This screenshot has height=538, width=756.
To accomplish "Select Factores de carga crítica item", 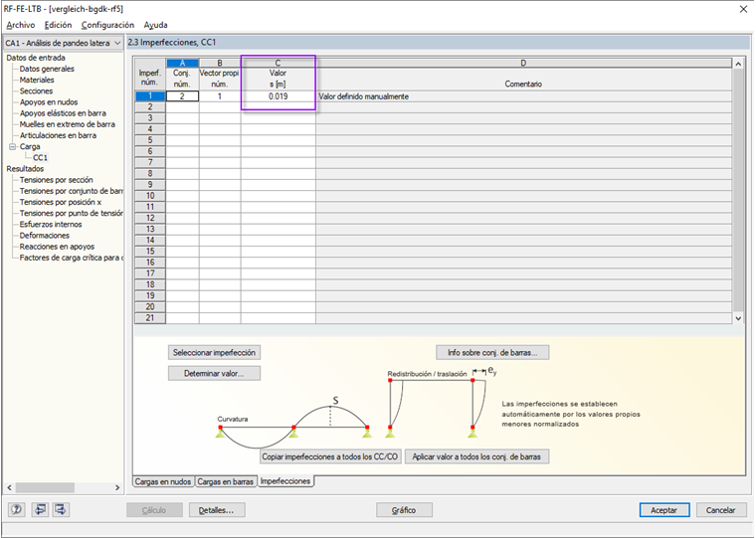I will coord(72,258).
